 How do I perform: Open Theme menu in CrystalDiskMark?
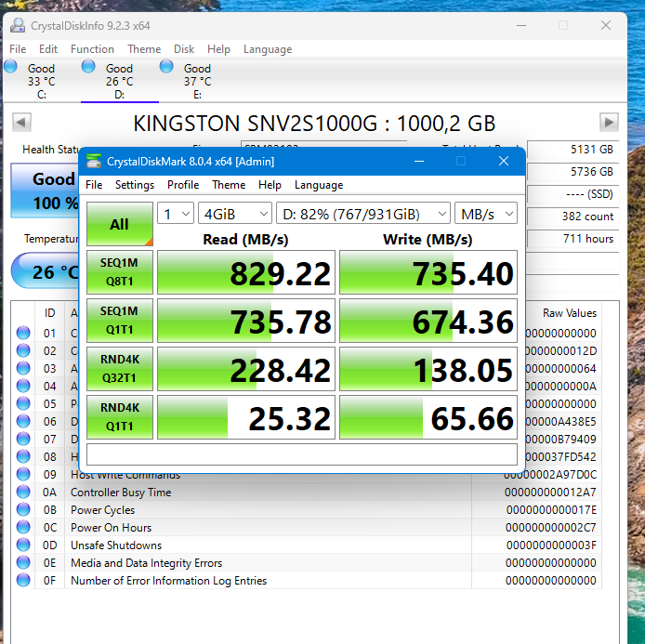229,185
